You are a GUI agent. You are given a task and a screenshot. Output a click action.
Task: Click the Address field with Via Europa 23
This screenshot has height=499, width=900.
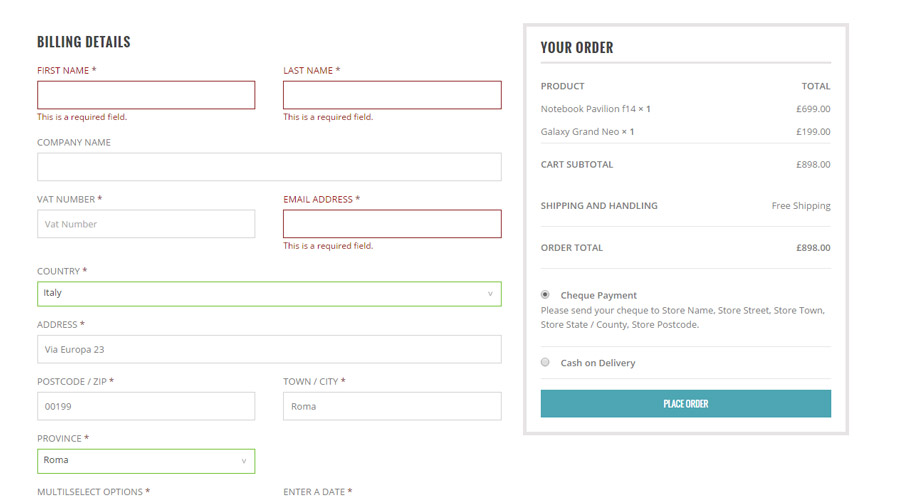pos(269,349)
